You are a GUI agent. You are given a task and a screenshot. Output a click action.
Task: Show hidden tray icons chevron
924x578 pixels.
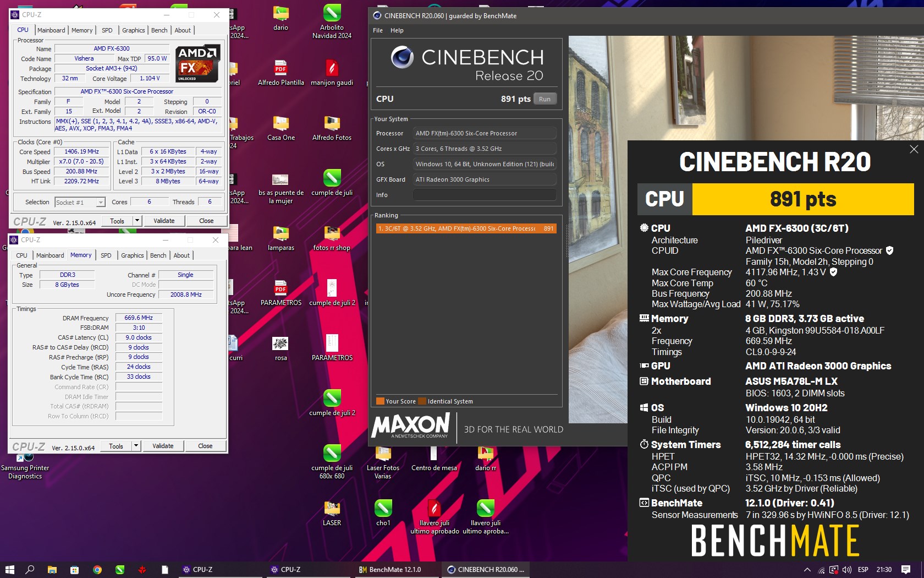[807, 570]
